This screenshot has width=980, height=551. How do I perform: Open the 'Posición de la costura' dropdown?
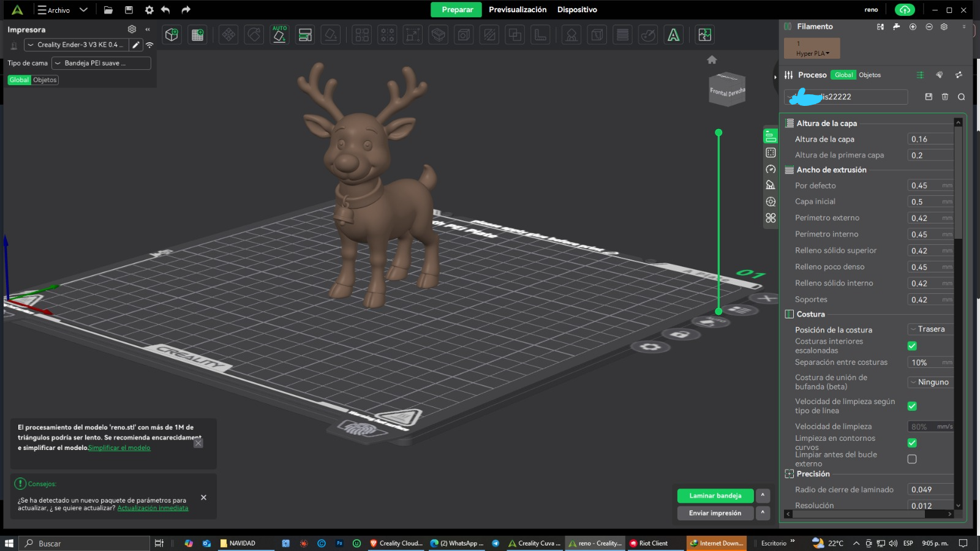(930, 329)
